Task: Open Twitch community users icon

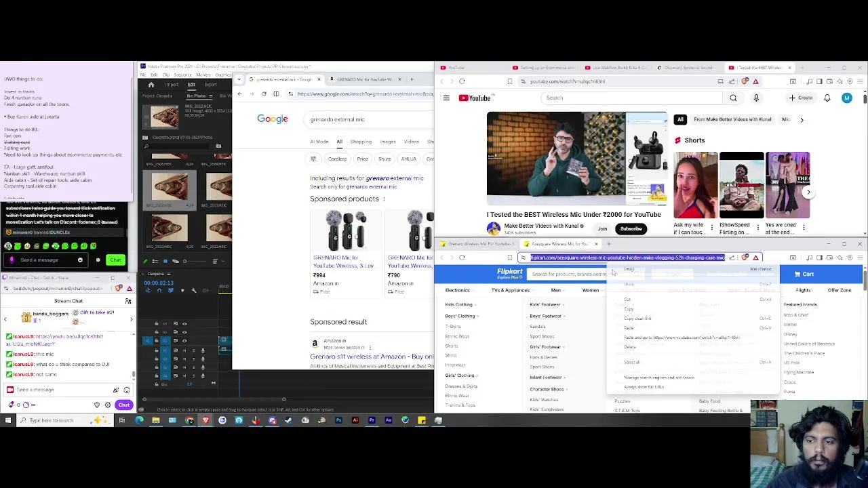Action: [x=127, y=301]
